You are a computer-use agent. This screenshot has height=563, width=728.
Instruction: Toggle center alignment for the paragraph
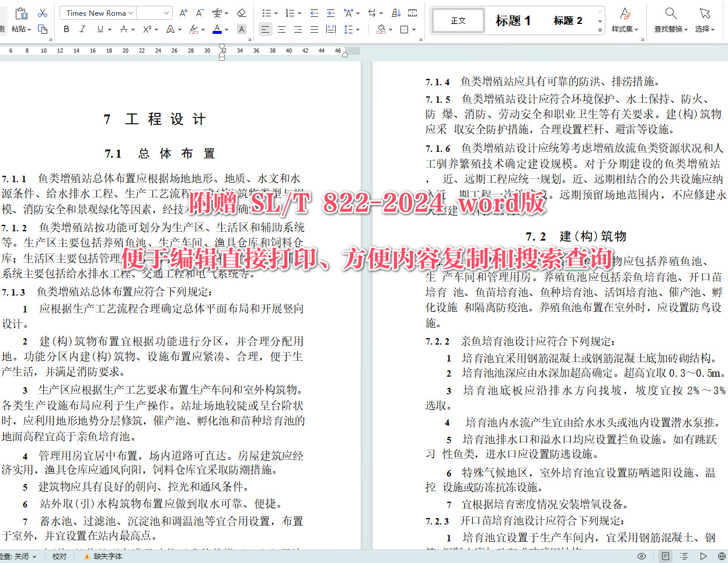tap(281, 29)
